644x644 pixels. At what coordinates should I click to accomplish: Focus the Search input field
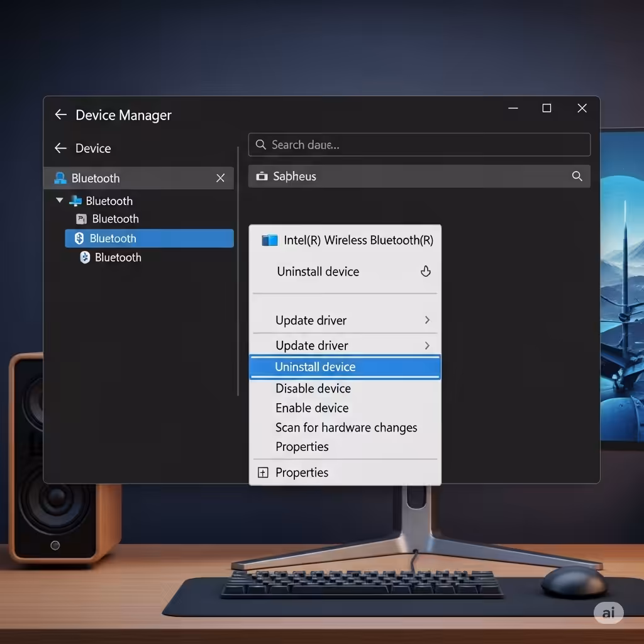[x=419, y=145]
